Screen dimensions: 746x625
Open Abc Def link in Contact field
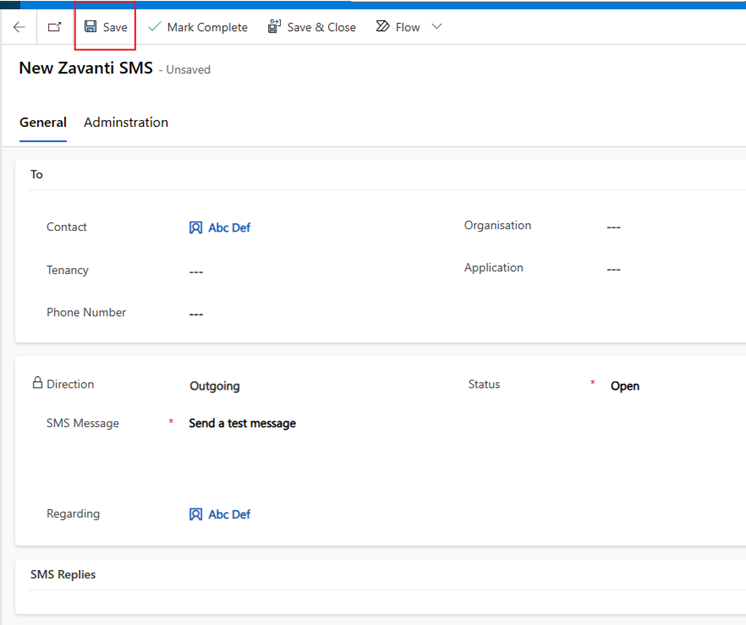tap(229, 228)
